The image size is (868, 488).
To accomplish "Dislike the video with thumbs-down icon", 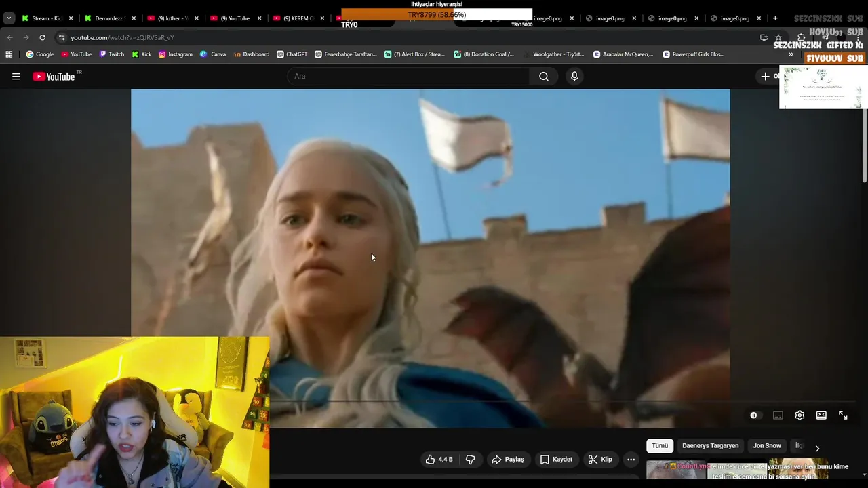I will coord(471,460).
